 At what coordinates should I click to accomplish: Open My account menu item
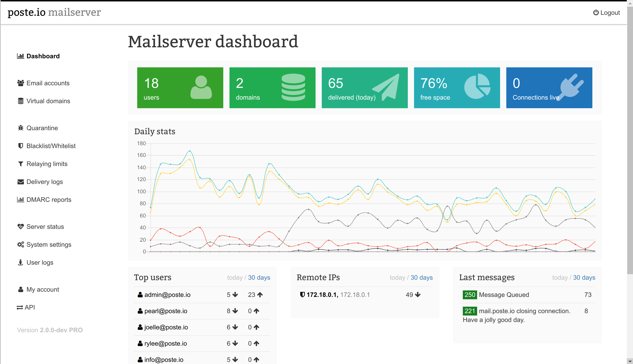click(42, 289)
